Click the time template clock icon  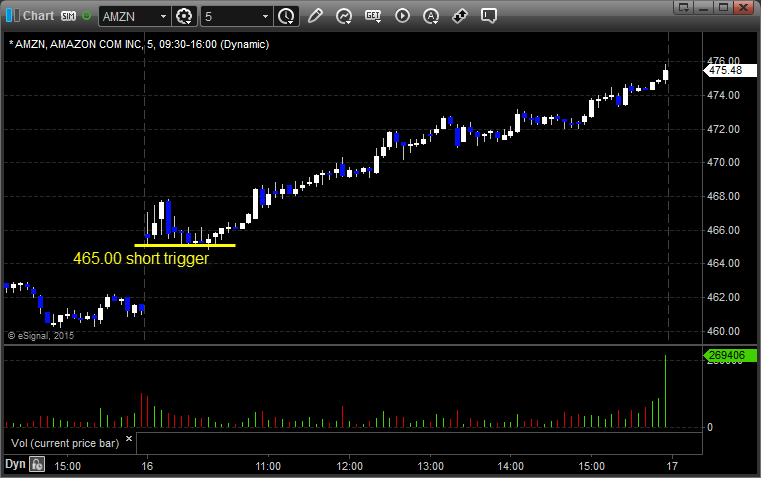tap(286, 16)
